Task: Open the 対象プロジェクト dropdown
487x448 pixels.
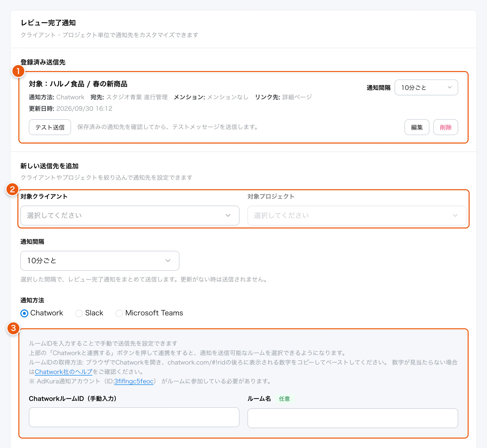Action: 357,215
